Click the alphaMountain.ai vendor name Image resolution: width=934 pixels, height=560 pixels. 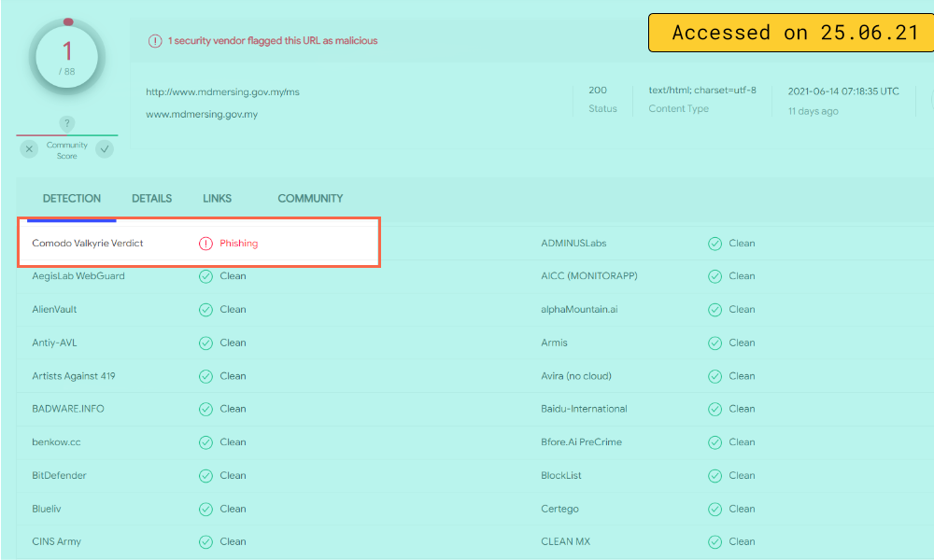coord(580,310)
